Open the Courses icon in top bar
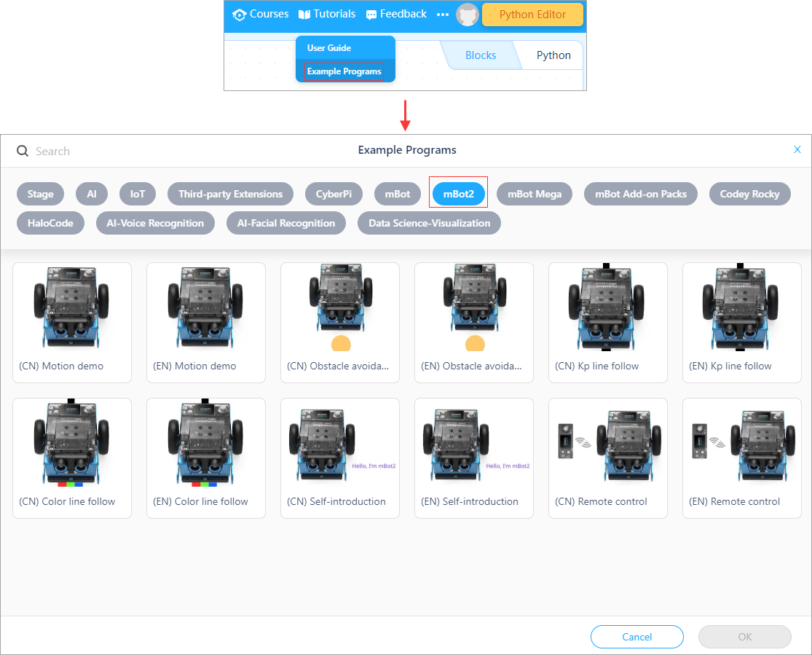The height and width of the screenshot is (655, 812). pyautogui.click(x=239, y=15)
